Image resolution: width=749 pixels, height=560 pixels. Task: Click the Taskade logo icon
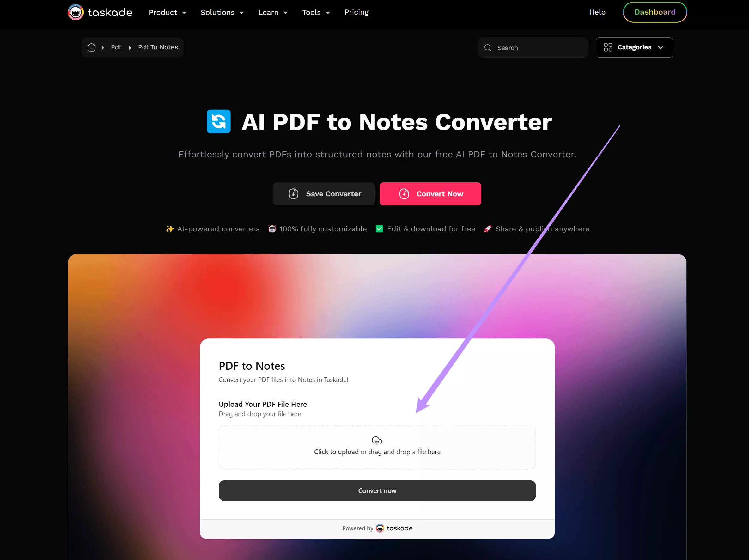75,12
